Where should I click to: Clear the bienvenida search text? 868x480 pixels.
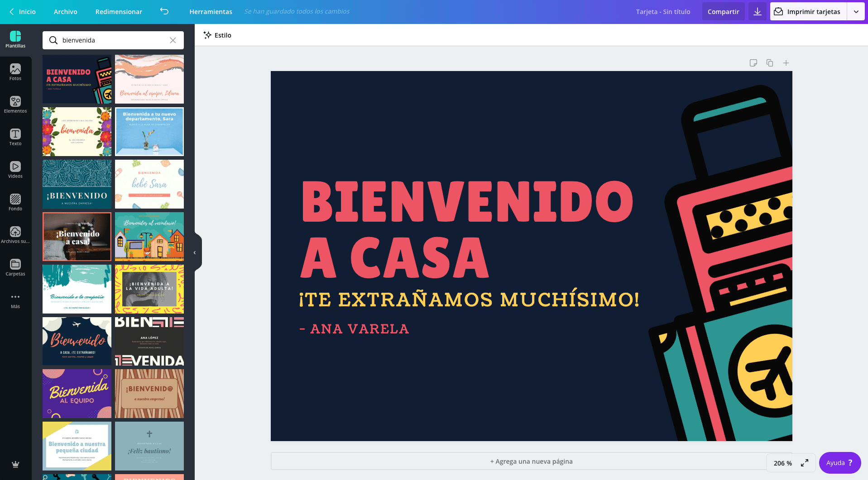click(173, 40)
